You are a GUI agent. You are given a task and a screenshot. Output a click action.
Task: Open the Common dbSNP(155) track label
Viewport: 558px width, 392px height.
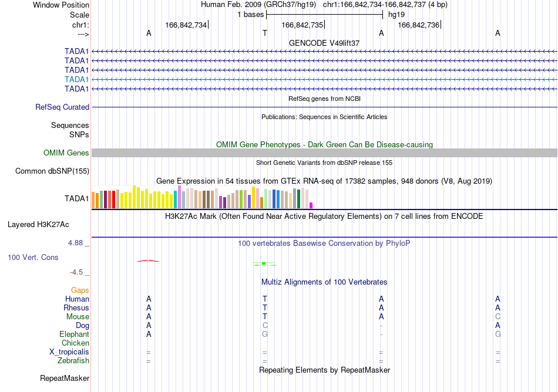52,171
